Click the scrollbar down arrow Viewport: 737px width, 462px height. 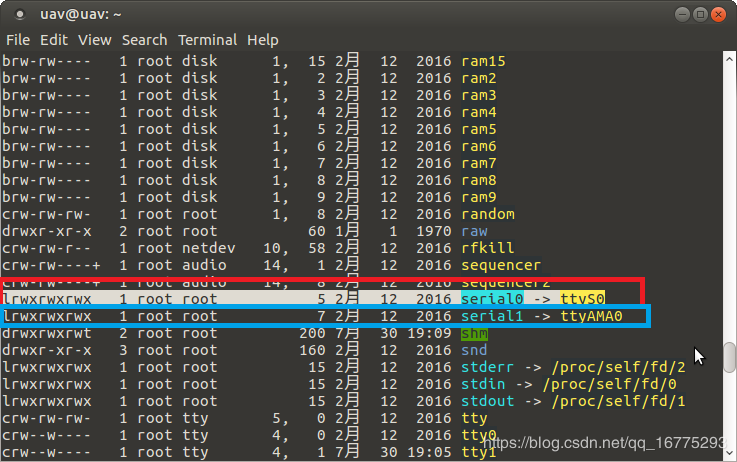(x=729, y=453)
